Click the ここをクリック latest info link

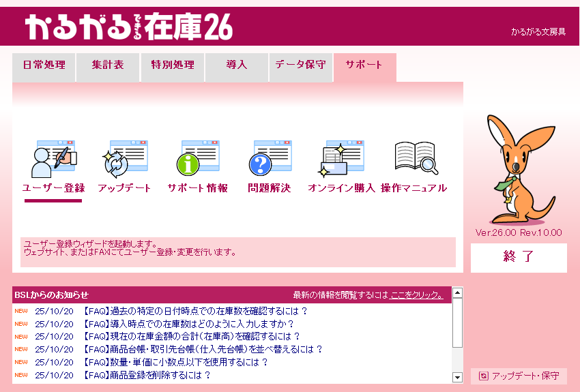tap(416, 295)
